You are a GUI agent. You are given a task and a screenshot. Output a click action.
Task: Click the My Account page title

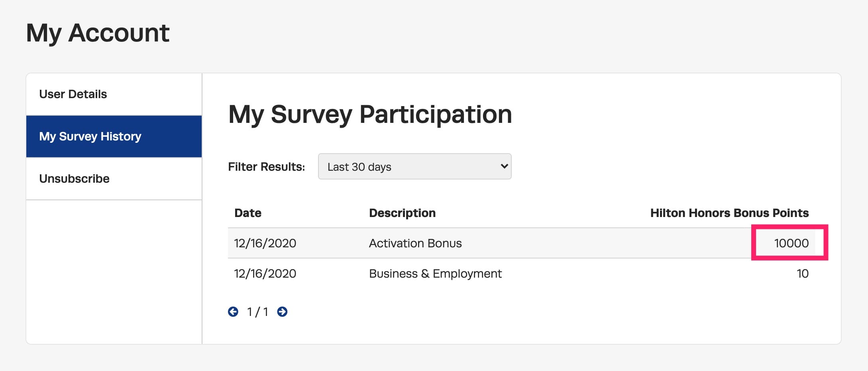pyautogui.click(x=98, y=33)
